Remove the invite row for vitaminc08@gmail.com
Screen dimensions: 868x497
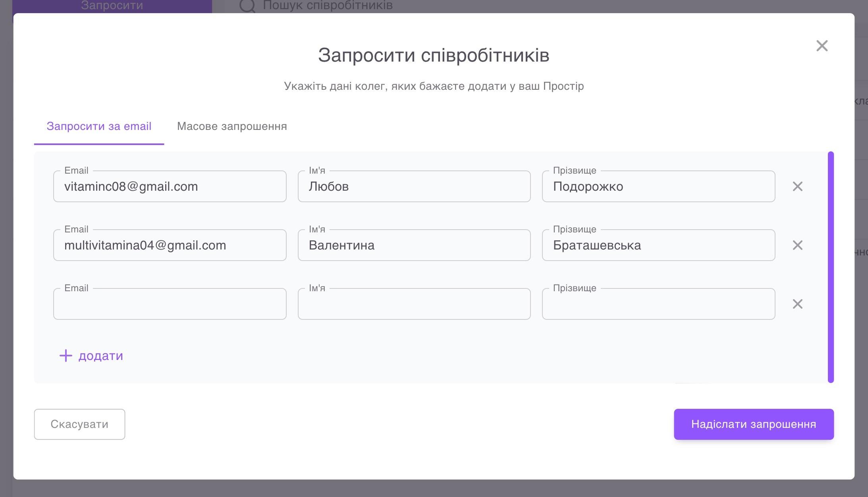coord(798,186)
